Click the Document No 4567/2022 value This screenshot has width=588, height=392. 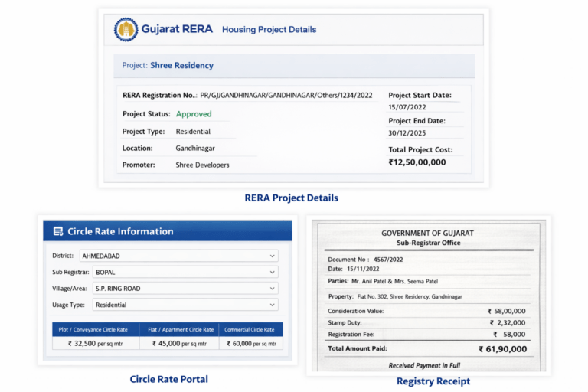pos(388,260)
